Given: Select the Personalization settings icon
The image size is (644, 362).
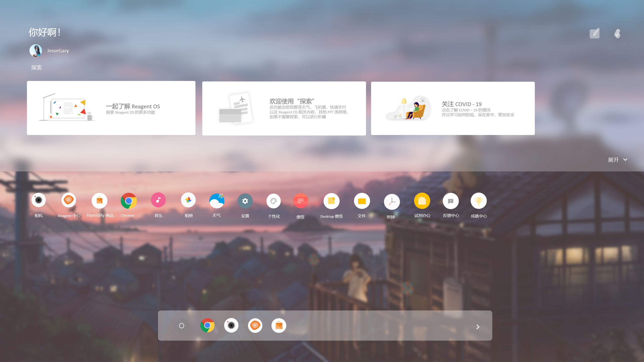Looking at the screenshot, I should tap(273, 201).
